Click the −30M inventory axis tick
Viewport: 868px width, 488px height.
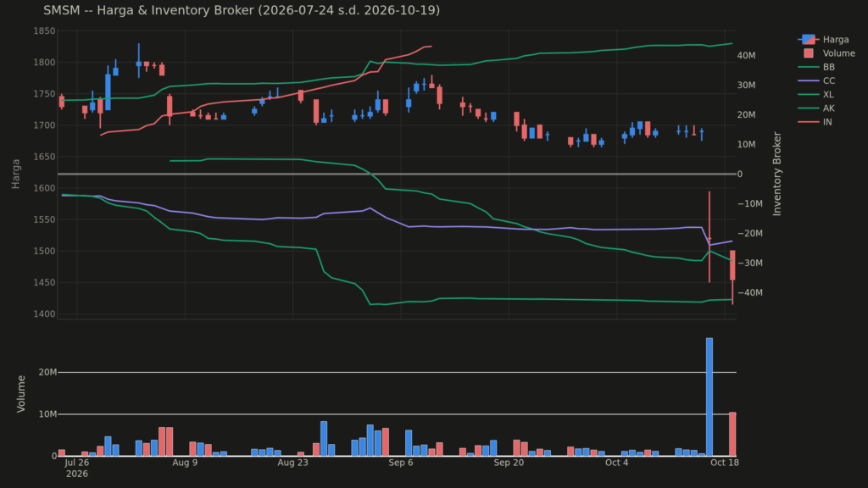pos(749,263)
